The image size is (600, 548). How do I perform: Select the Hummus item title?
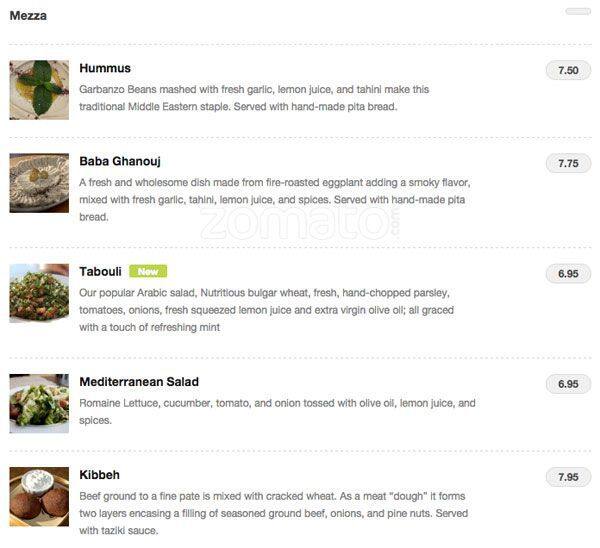point(105,69)
